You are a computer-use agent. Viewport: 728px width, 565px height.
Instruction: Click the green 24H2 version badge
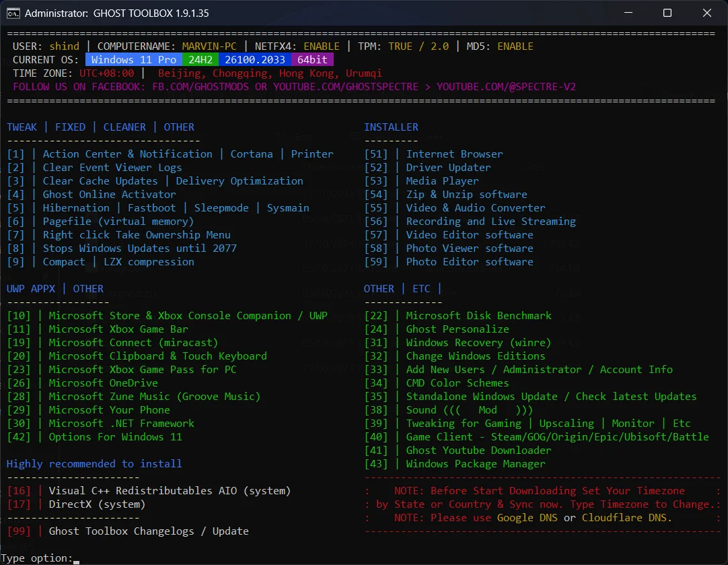[x=201, y=59]
